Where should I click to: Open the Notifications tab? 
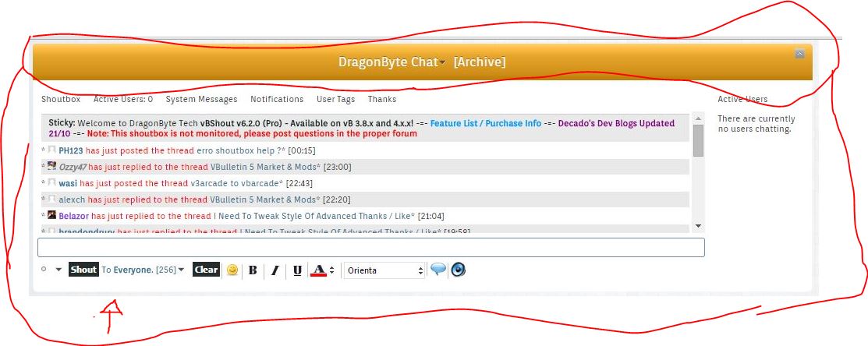point(277,99)
